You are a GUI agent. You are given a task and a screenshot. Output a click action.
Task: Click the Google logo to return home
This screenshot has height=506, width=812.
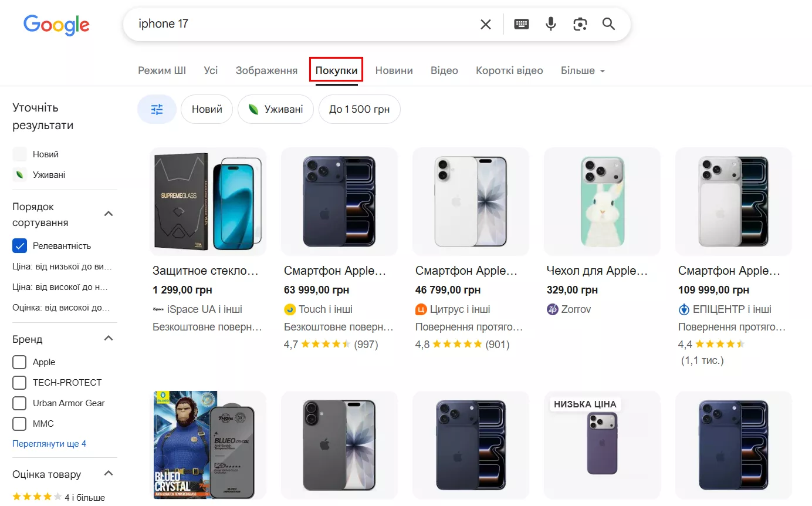click(x=56, y=25)
